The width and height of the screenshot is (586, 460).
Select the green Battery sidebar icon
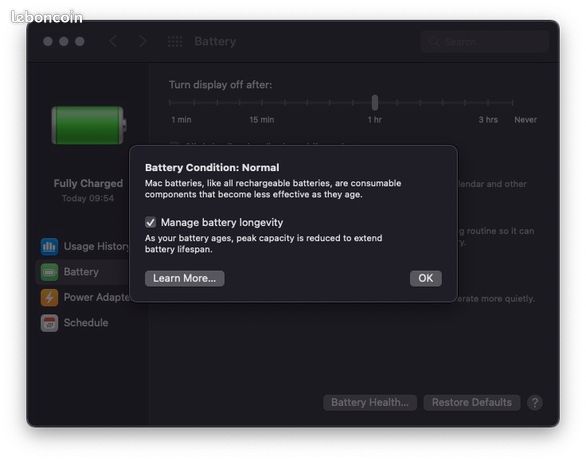(x=49, y=272)
